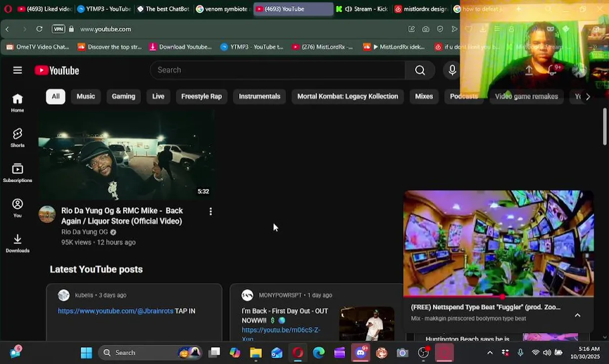Select the All filter chip

pos(56,96)
